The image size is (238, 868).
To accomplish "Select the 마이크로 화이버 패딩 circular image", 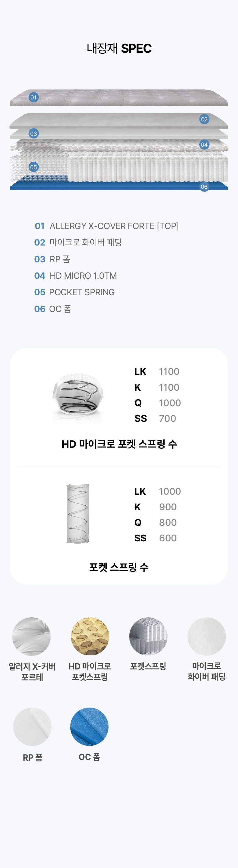I will tap(206, 637).
